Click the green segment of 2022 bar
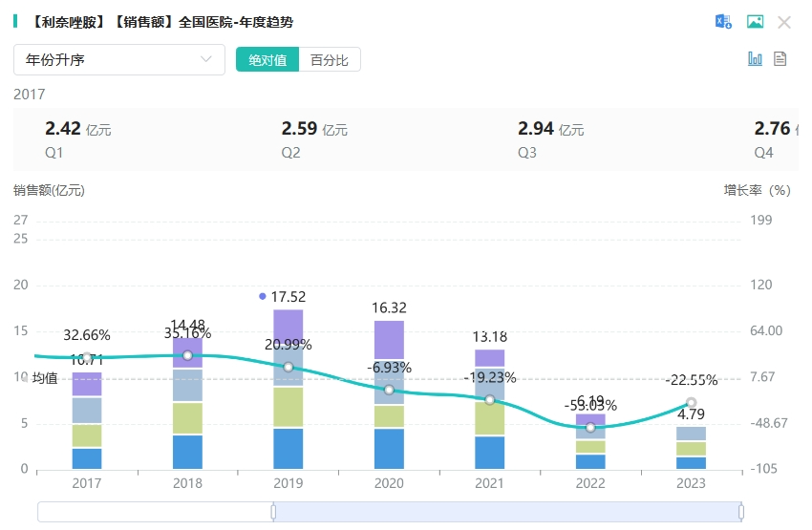This screenshot has height=530, width=812. click(590, 447)
